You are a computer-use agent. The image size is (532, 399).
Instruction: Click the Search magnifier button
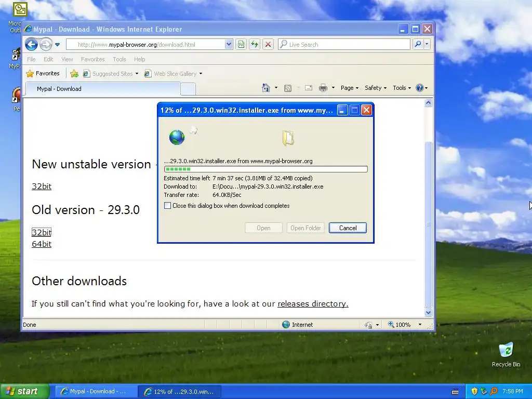point(418,44)
